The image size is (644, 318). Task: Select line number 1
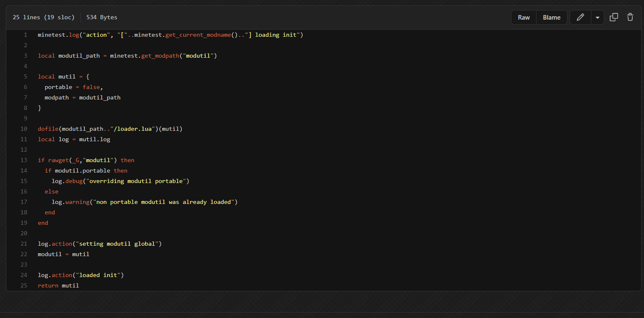(x=26, y=35)
